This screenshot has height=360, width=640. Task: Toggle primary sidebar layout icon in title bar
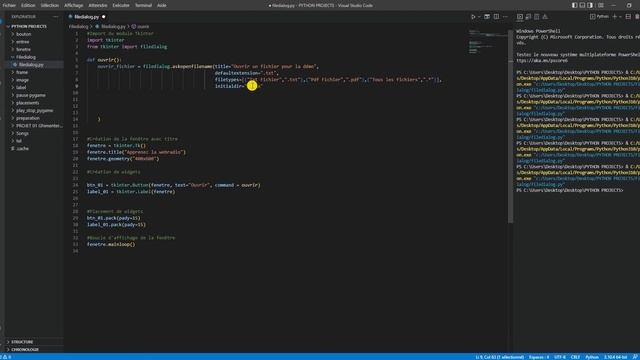pyautogui.click(x=574, y=5)
